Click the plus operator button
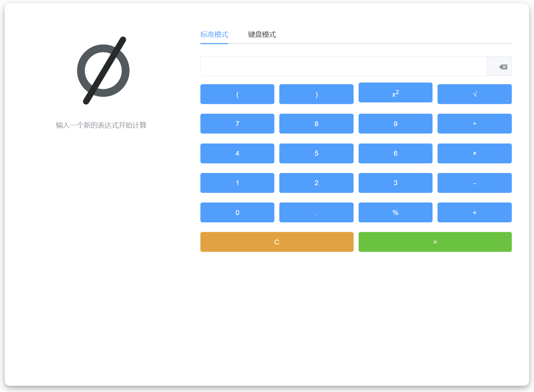The image size is (534, 392). point(474,212)
